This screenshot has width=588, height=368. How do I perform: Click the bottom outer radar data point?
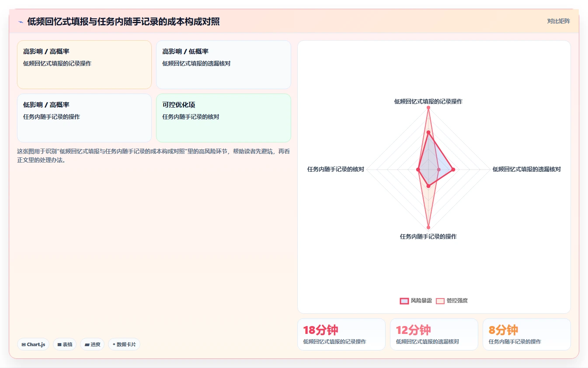coord(428,227)
